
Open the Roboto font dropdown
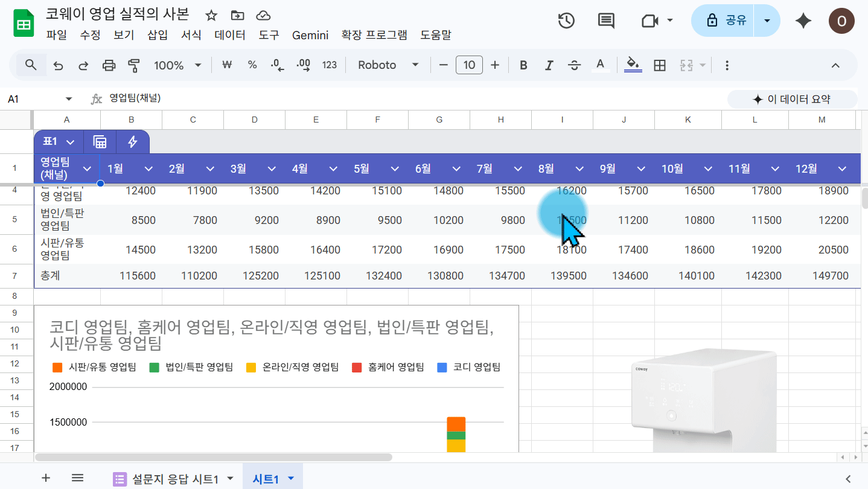(x=388, y=65)
